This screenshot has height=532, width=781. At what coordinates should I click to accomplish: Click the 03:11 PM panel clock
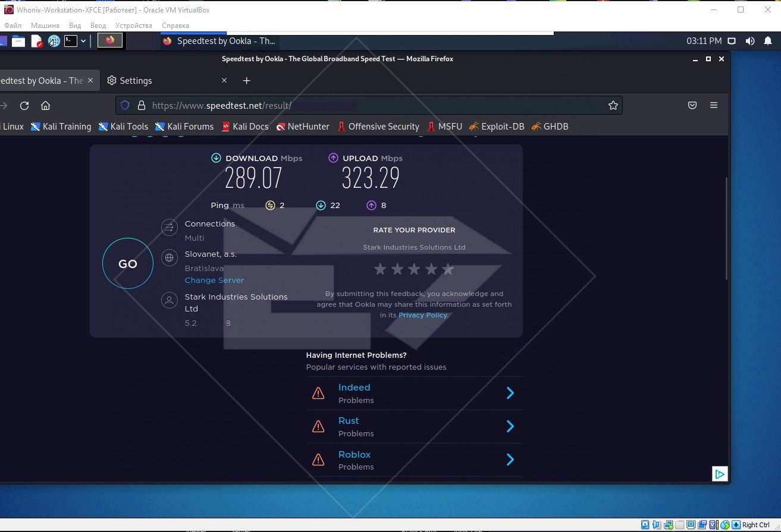(704, 41)
